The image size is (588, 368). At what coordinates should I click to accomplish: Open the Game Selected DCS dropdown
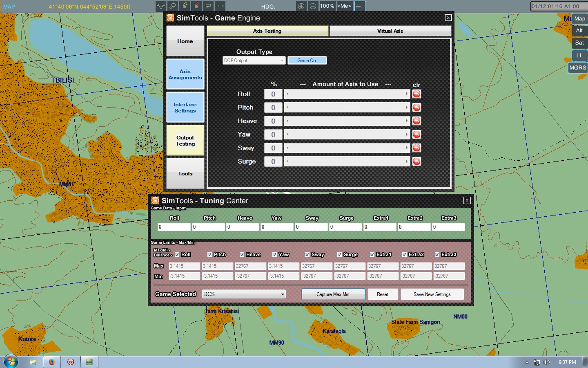[244, 294]
